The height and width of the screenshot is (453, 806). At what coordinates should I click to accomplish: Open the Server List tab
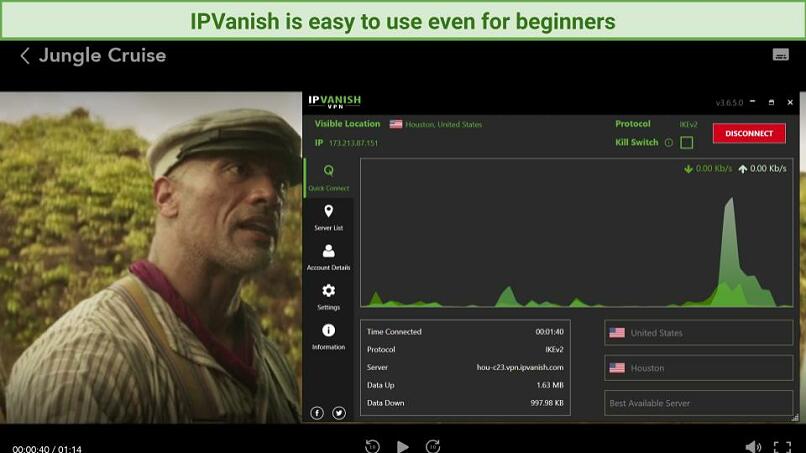(x=328, y=218)
